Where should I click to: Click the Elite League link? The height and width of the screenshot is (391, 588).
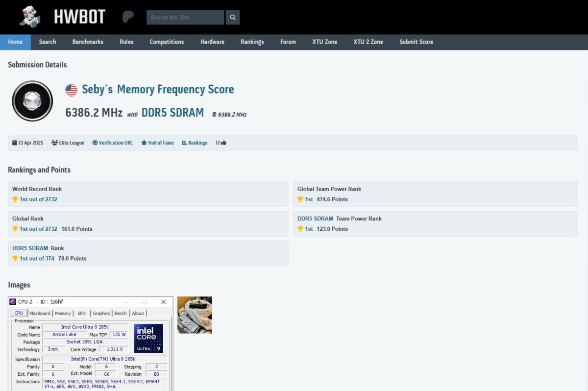point(68,143)
